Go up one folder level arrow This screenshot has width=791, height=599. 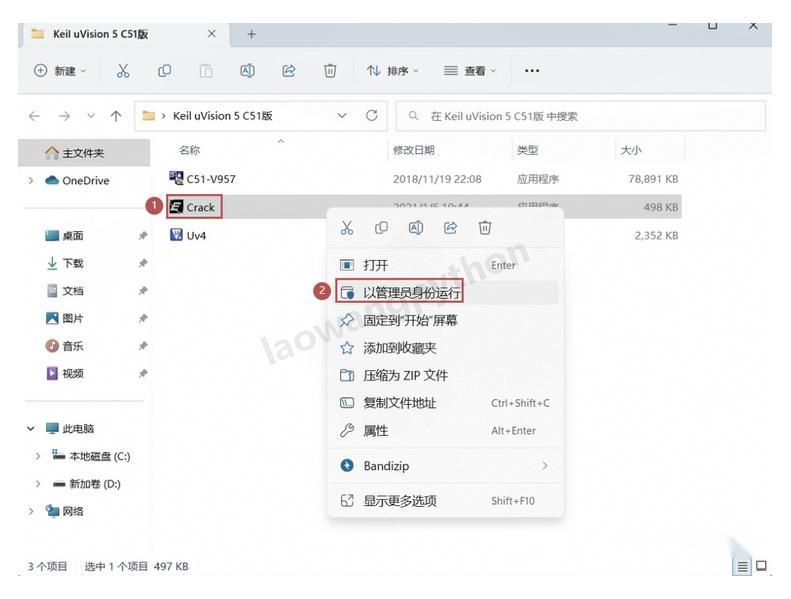tap(116, 116)
